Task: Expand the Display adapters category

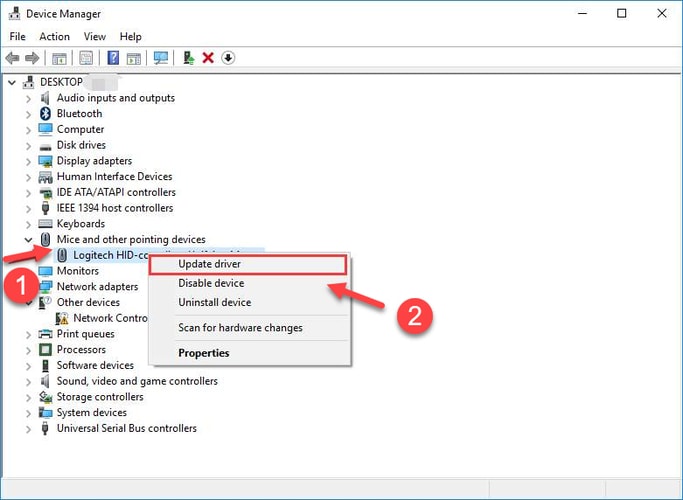Action: point(28,161)
